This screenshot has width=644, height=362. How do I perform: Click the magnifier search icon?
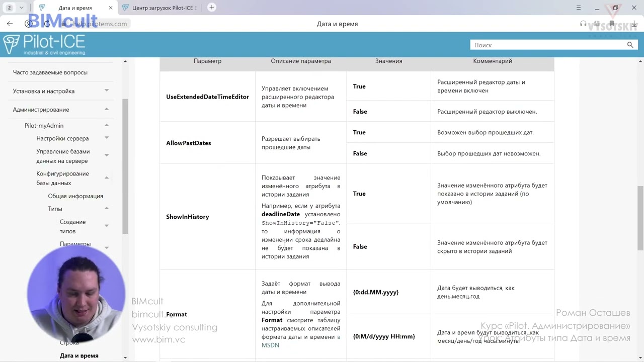coord(630,45)
